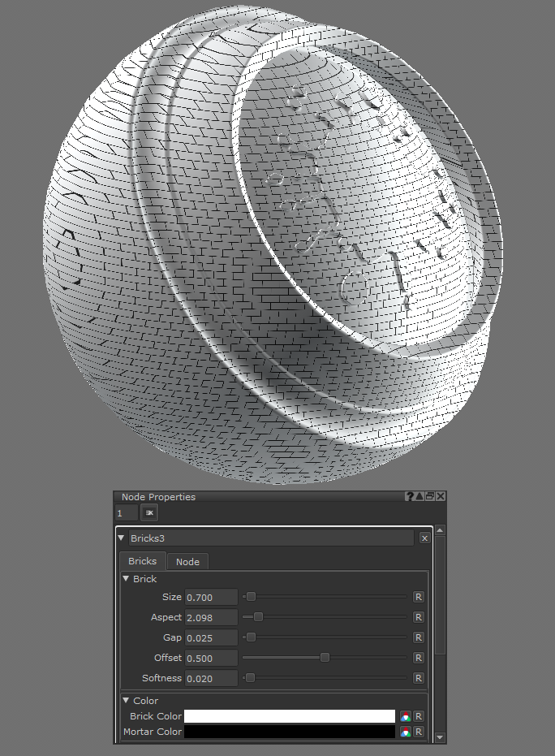Select the Bricks tab
555x756 pixels.
pos(143,561)
